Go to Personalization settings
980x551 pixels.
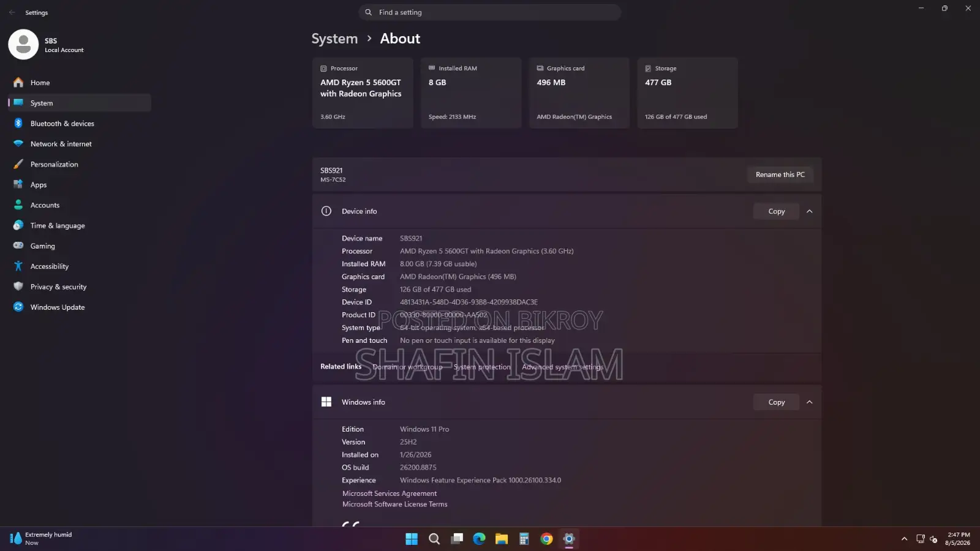80,164
